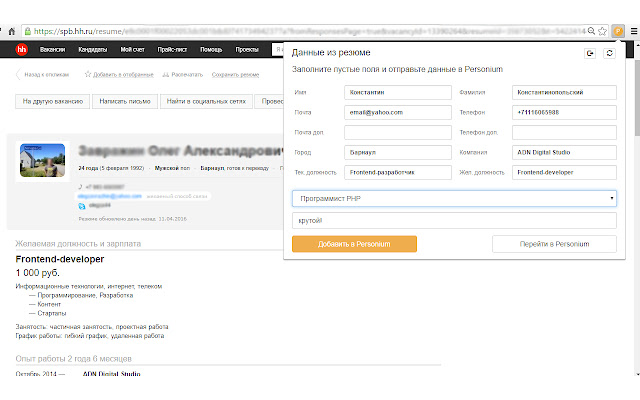
Task: Click the hh logo
Action: [x=22, y=49]
